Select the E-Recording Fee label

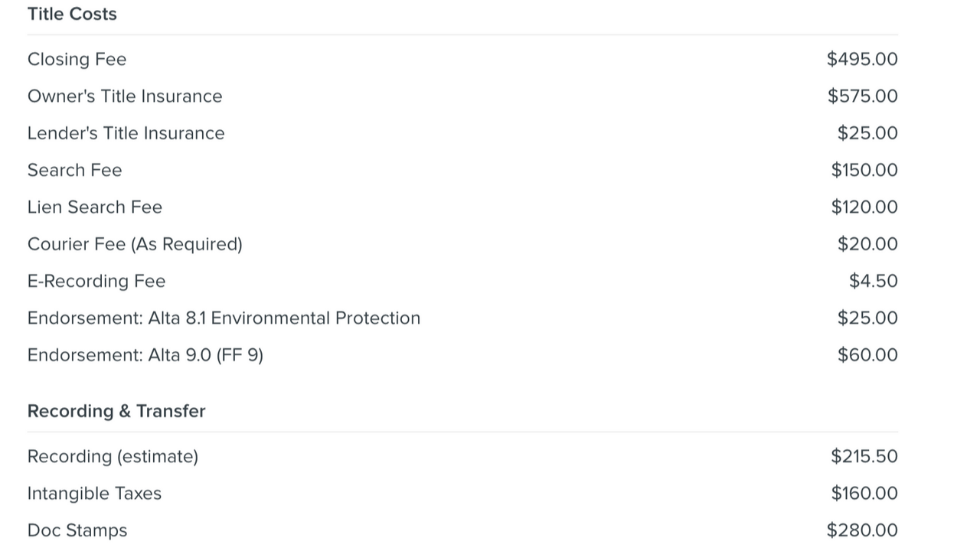(96, 281)
